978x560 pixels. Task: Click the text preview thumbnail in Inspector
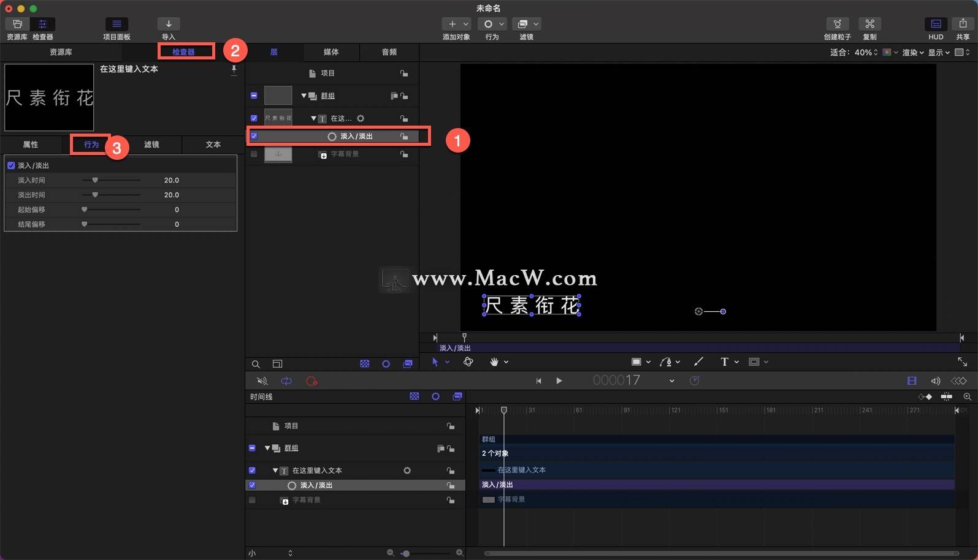(x=49, y=97)
